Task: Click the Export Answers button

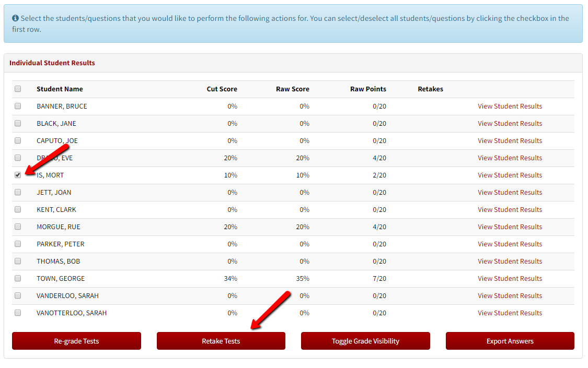Action: (x=510, y=341)
